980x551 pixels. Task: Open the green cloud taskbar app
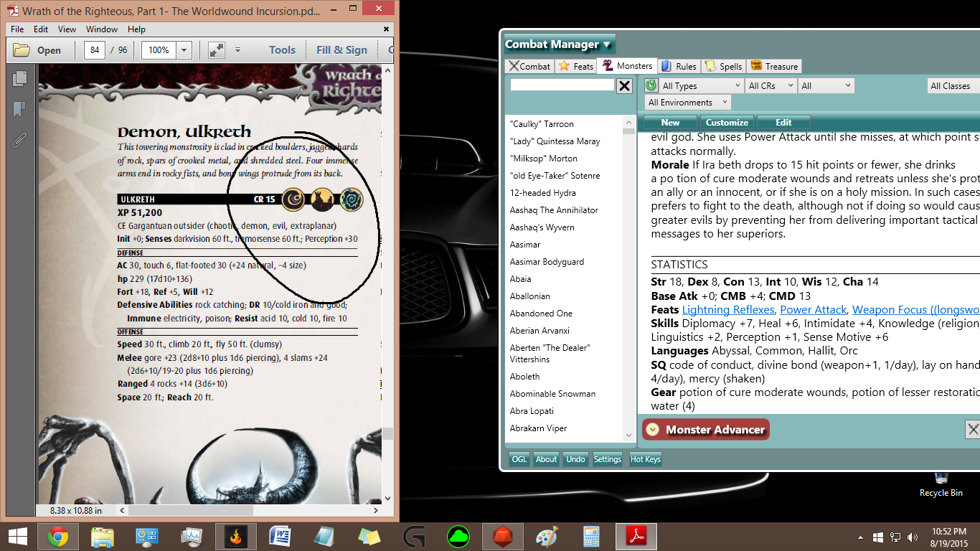[x=458, y=537]
